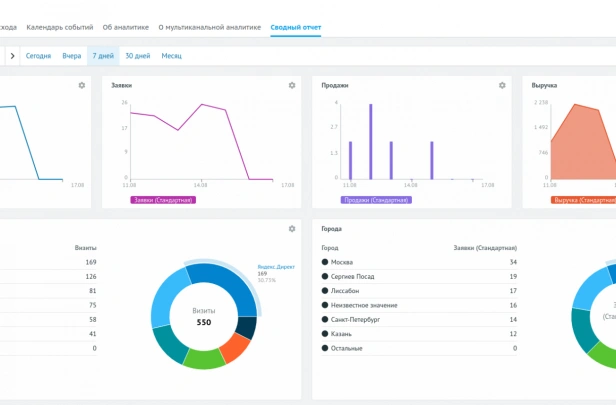Select the Сегодня period filter
The image size is (616, 405).
coord(38,56)
